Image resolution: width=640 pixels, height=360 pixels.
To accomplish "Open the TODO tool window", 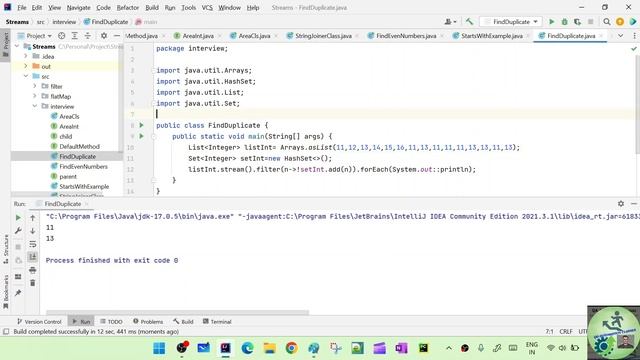I will (111, 322).
